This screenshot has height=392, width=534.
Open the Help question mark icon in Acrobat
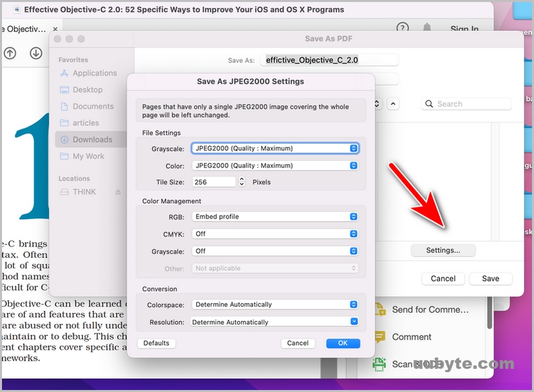point(403,28)
